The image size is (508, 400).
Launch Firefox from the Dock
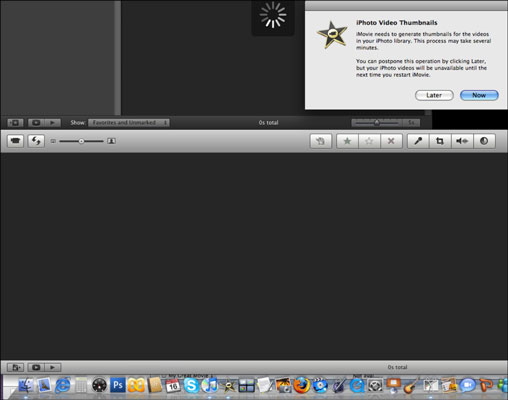[x=302, y=386]
